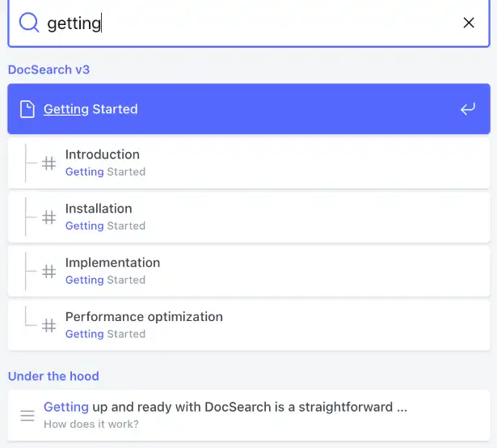Click the lines icon beside "How does it work?"
This screenshot has width=497, height=448.
tap(27, 416)
